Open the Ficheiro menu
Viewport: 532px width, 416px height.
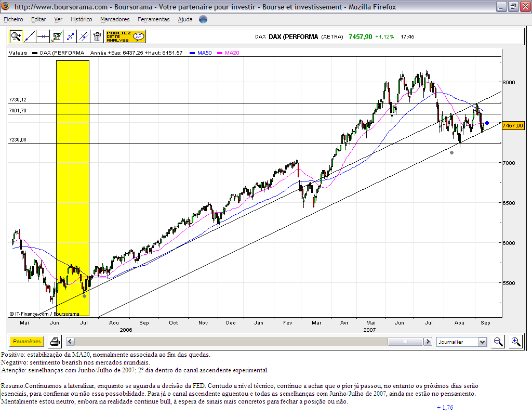coord(13,19)
